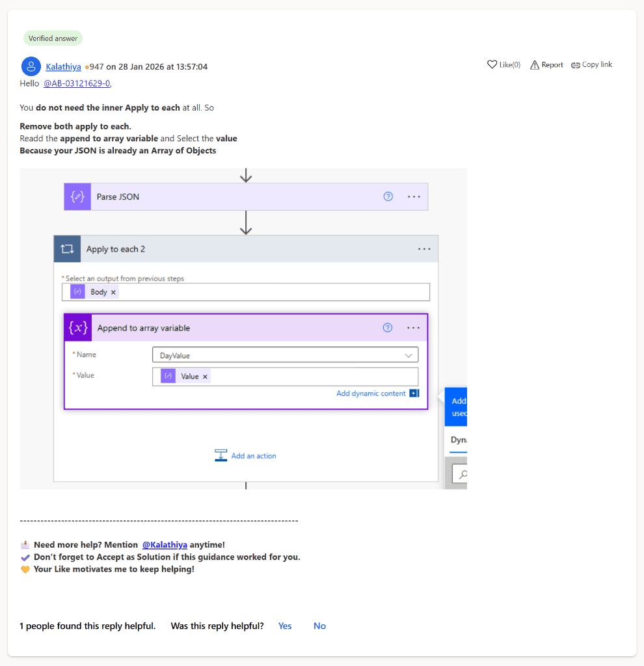The height and width of the screenshot is (666, 644).
Task: Remove the Value token from Value field
Action: point(205,377)
